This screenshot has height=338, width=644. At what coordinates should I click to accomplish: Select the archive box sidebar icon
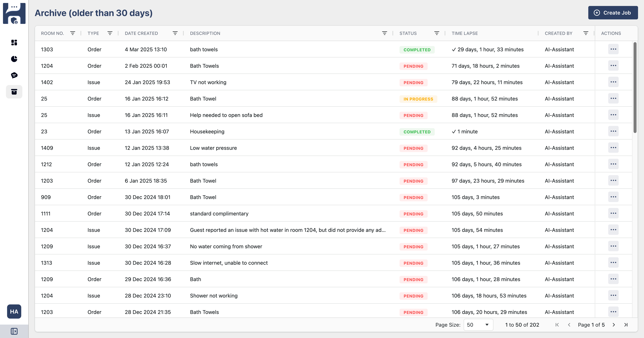tap(14, 92)
